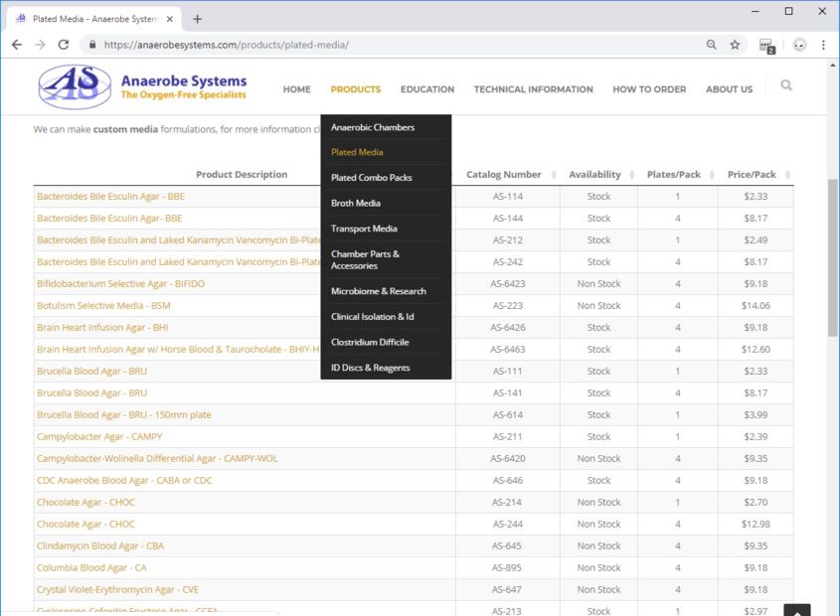The height and width of the screenshot is (616, 840).
Task: Go back using the browser back arrow
Action: 17,45
